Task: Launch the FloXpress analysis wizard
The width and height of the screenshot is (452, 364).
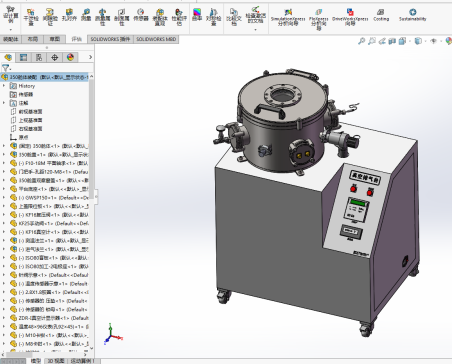Action: [319, 19]
